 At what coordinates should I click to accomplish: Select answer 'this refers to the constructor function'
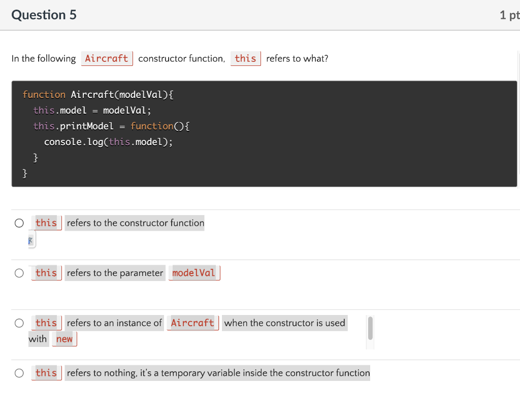19,223
